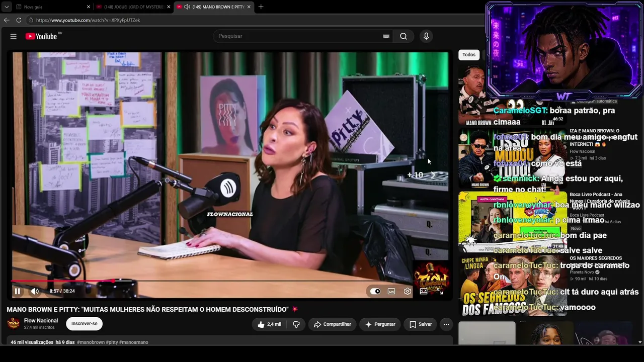Image resolution: width=644 pixels, height=362 pixels.
Task: Click the 8:57 / 38:24 time display
Action: (62, 291)
